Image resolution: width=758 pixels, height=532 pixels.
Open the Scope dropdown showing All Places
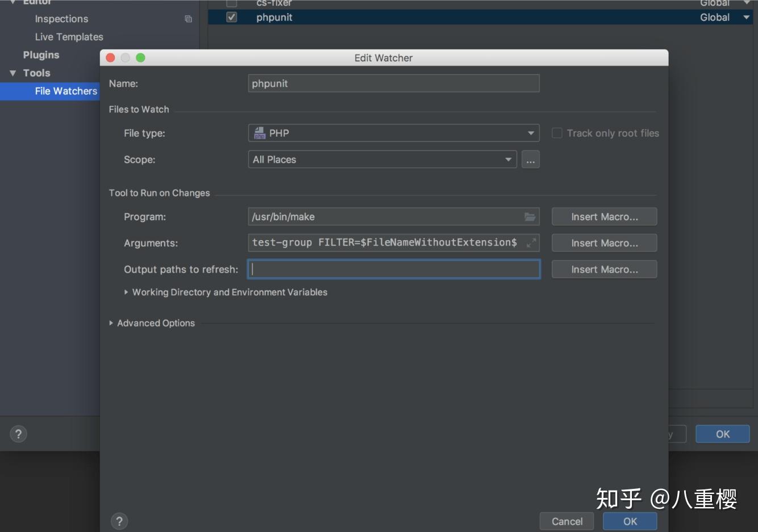coord(507,160)
